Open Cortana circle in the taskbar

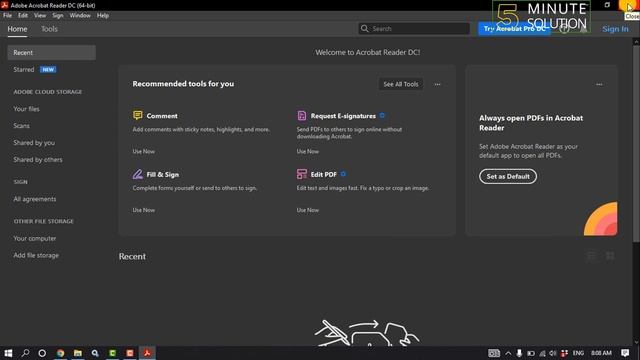tap(42, 353)
